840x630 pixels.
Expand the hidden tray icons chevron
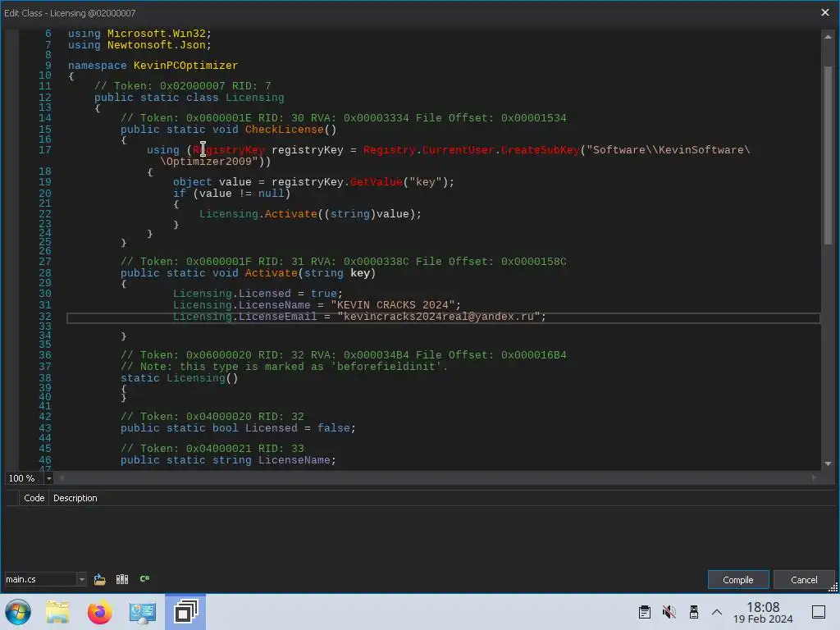(x=717, y=612)
